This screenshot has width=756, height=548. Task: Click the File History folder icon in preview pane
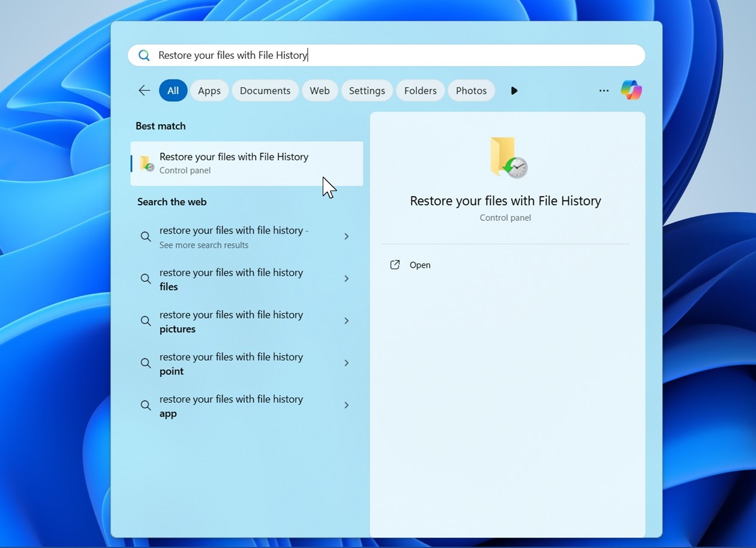[x=506, y=158]
